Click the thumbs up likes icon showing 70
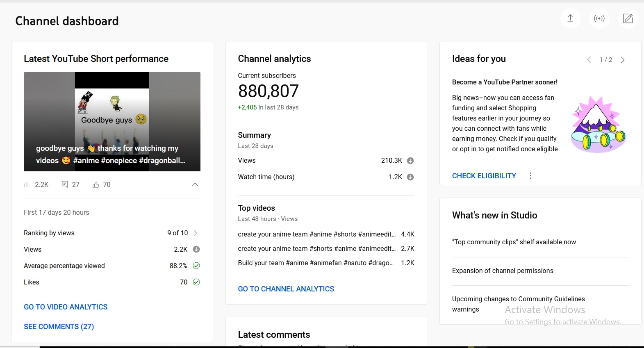 [96, 185]
